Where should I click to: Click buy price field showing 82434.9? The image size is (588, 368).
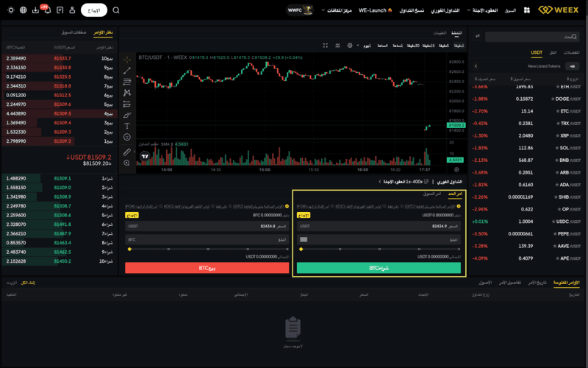coord(379,226)
